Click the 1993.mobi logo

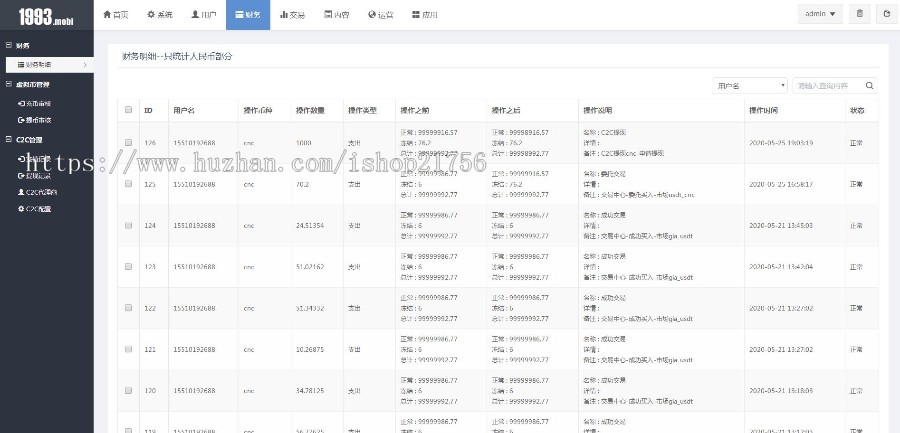pyautogui.click(x=46, y=17)
